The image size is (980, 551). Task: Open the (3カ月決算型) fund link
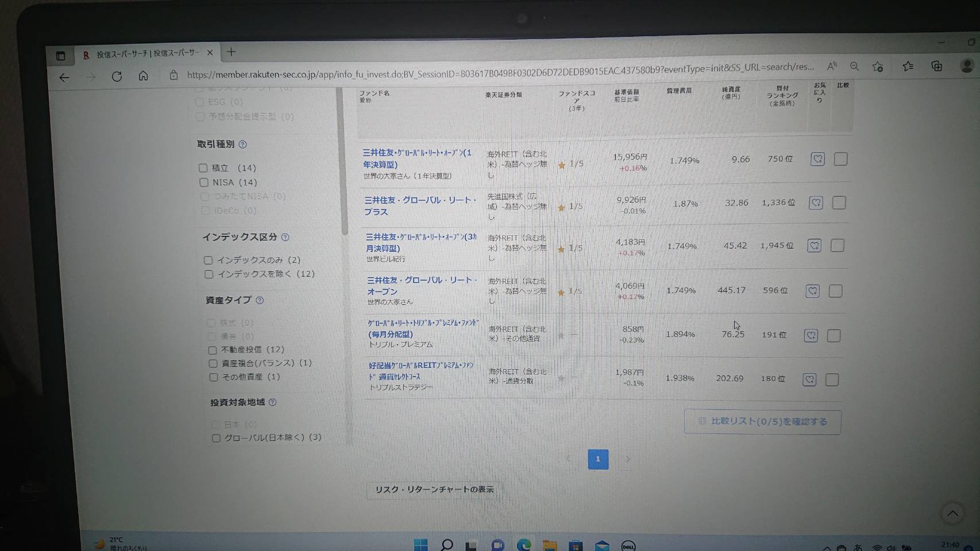click(421, 242)
